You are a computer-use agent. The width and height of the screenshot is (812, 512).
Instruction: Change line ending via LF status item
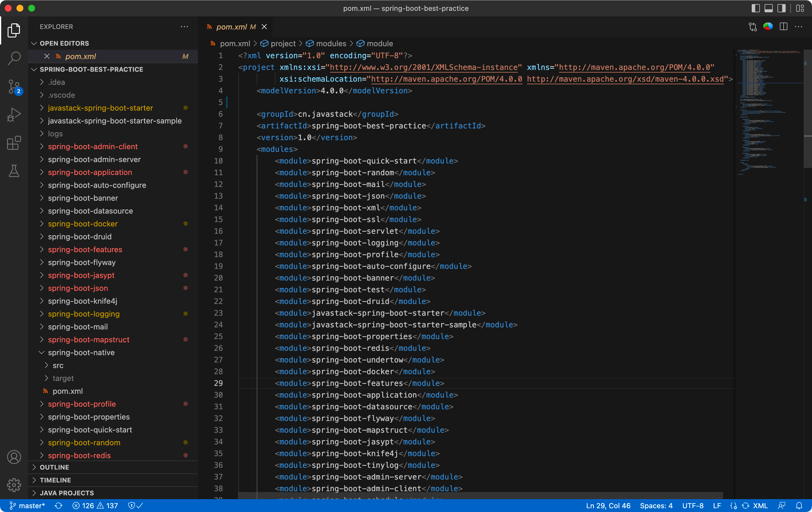(x=717, y=506)
